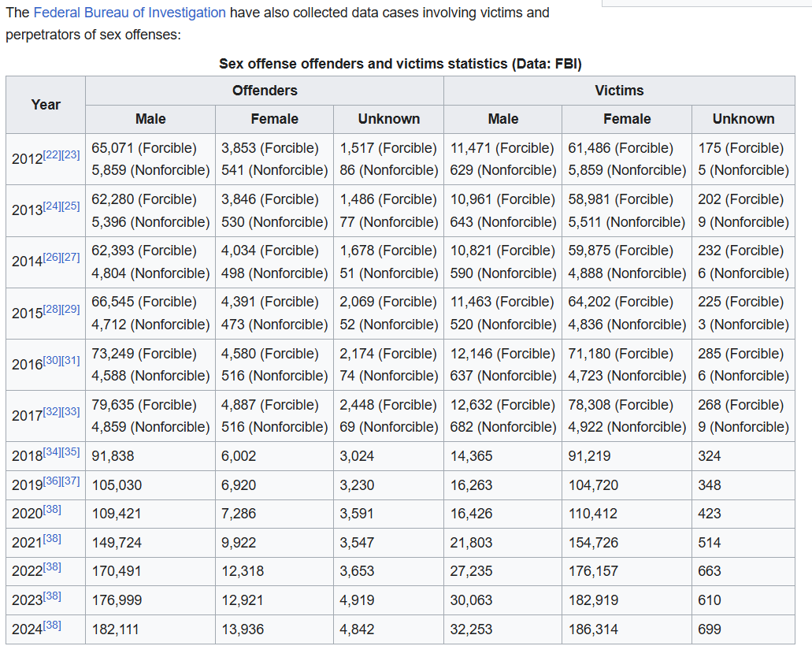Select the cell '3,846 (Forcible)'
The width and height of the screenshot is (812, 646).
tap(270, 199)
